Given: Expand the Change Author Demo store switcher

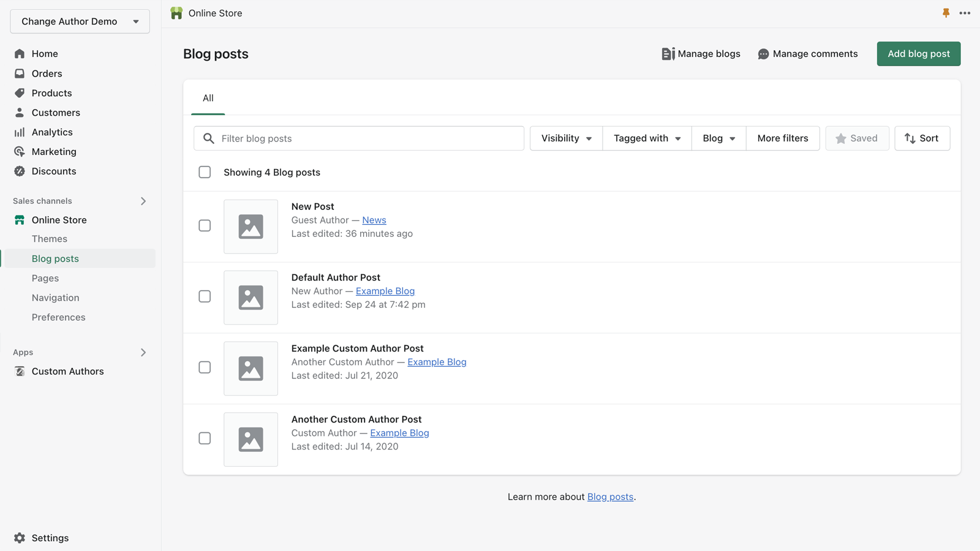Looking at the screenshot, I should click(79, 21).
